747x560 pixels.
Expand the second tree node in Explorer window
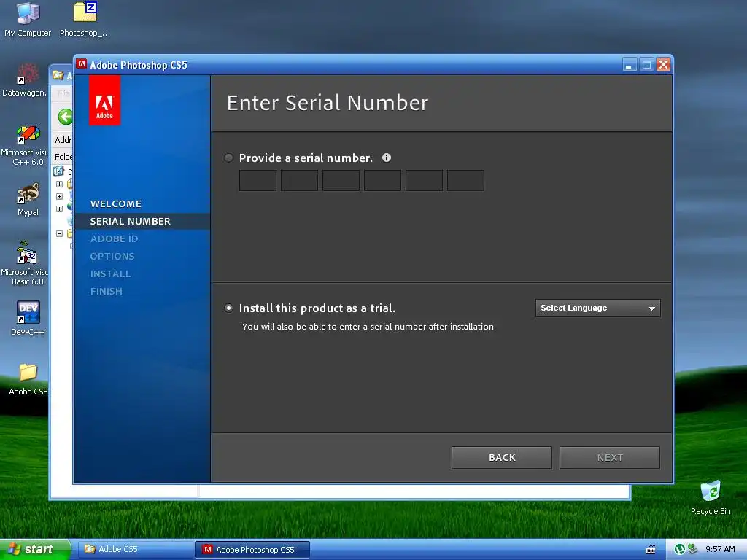click(59, 196)
